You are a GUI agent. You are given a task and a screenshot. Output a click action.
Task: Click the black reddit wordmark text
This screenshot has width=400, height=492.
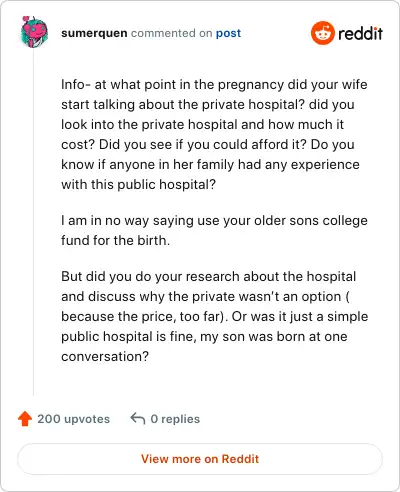click(360, 33)
